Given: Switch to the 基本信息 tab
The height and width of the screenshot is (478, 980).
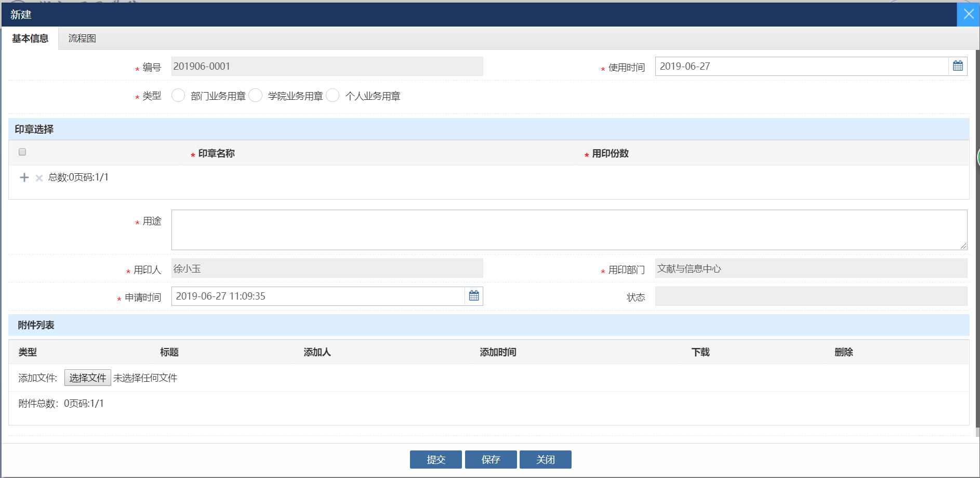Looking at the screenshot, I should point(30,38).
